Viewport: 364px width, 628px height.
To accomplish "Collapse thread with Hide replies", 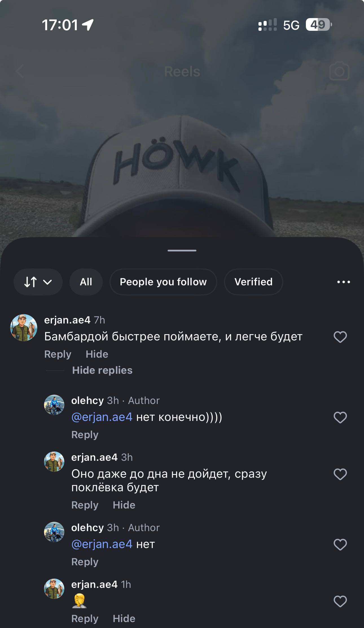I will coord(102,370).
